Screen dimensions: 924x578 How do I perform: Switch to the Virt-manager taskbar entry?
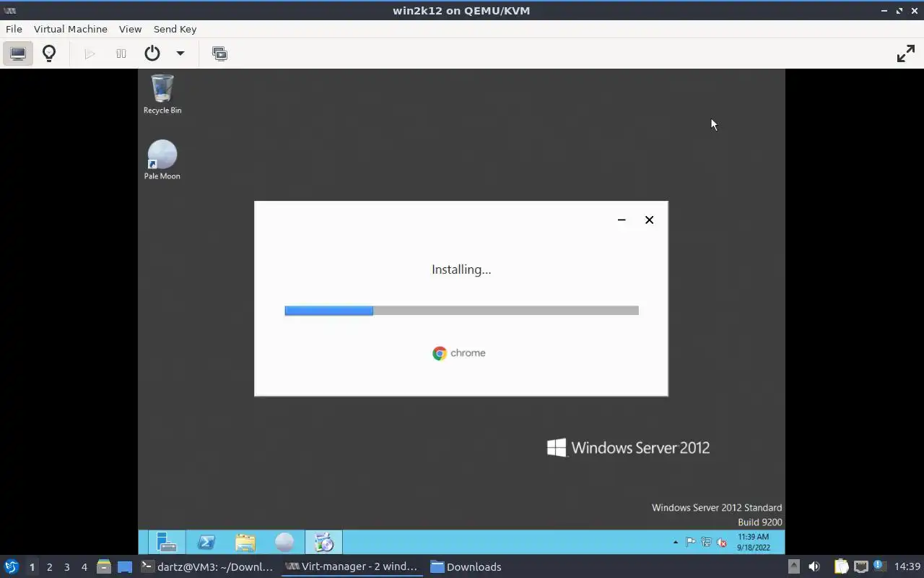point(352,567)
